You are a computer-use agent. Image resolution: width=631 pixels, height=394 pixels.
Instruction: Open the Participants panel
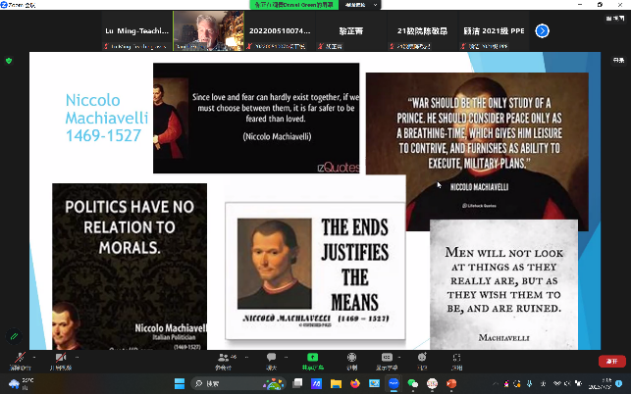(224, 361)
